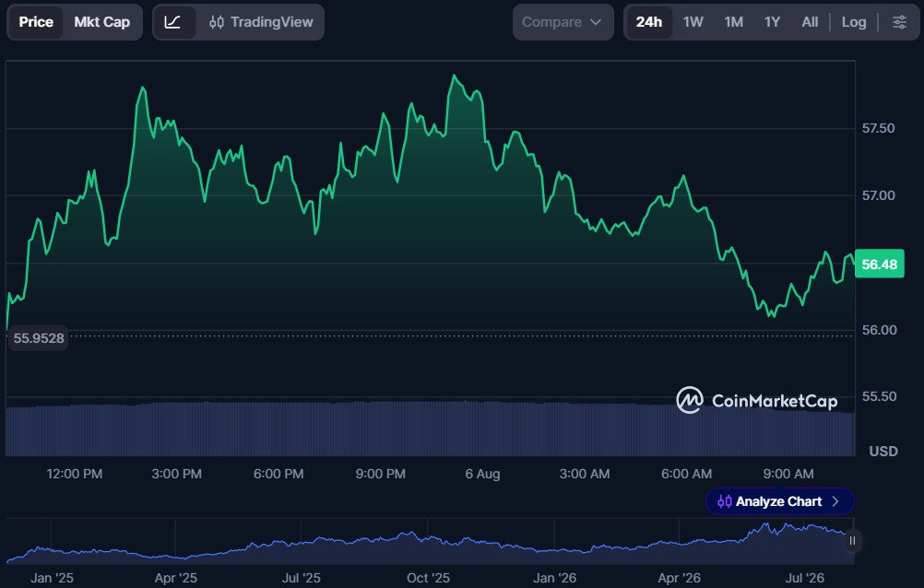Click the 6:00 PM time label
This screenshot has height=588, width=924.
point(278,474)
